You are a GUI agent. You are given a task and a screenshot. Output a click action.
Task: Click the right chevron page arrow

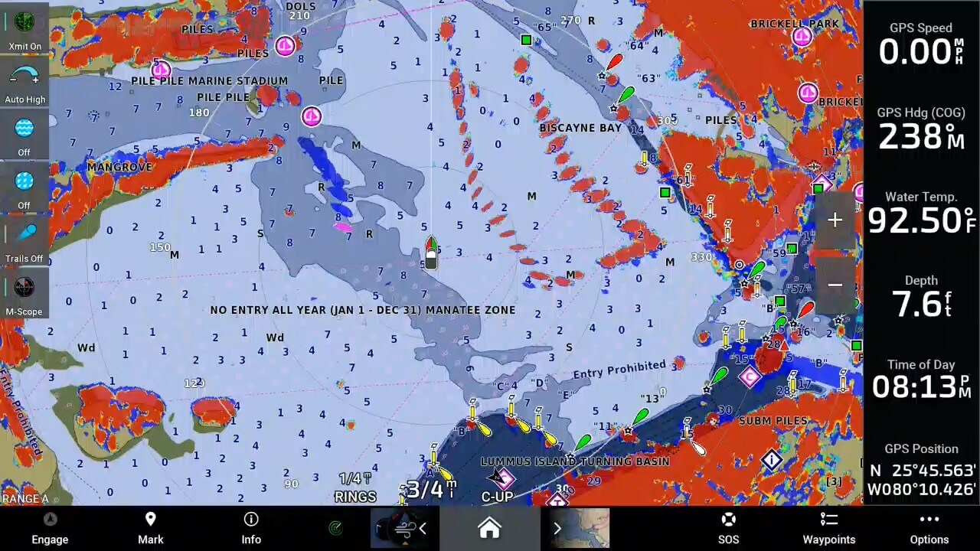(x=557, y=528)
